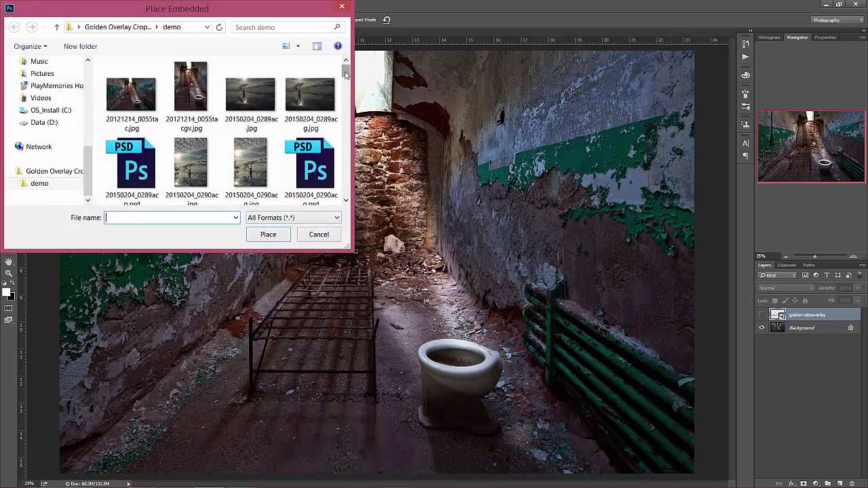868x488 pixels.
Task: Open the Photography workspace dropdown
Action: point(837,20)
